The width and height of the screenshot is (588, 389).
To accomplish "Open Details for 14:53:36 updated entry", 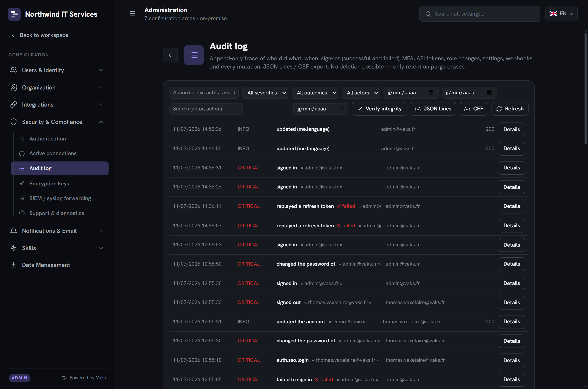I will [512, 129].
